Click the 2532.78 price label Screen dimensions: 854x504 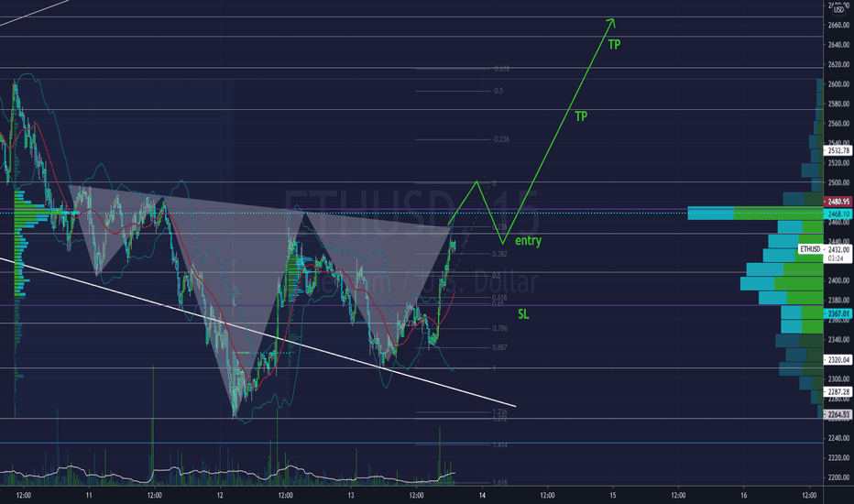click(x=838, y=150)
